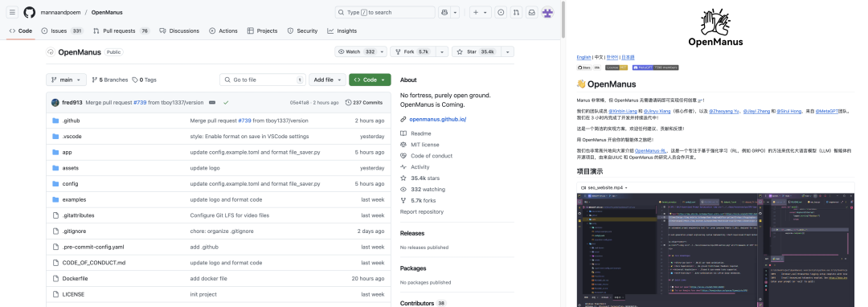Viewport: 868px width, 307px height.
Task: Open Copilot icon in header
Action: (444, 12)
